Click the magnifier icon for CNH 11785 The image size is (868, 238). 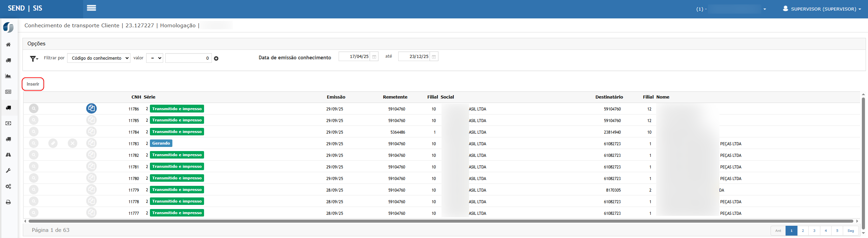click(34, 120)
